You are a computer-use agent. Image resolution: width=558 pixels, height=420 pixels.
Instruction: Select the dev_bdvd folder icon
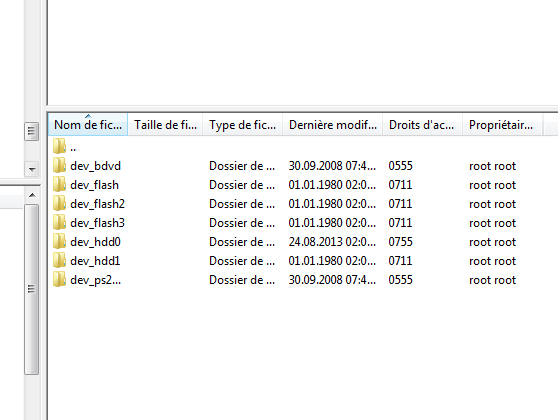[x=59, y=166]
